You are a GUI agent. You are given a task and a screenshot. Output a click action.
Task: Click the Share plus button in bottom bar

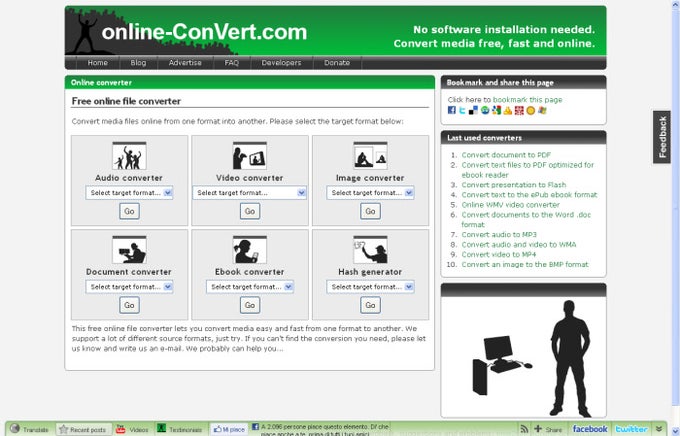548,429
